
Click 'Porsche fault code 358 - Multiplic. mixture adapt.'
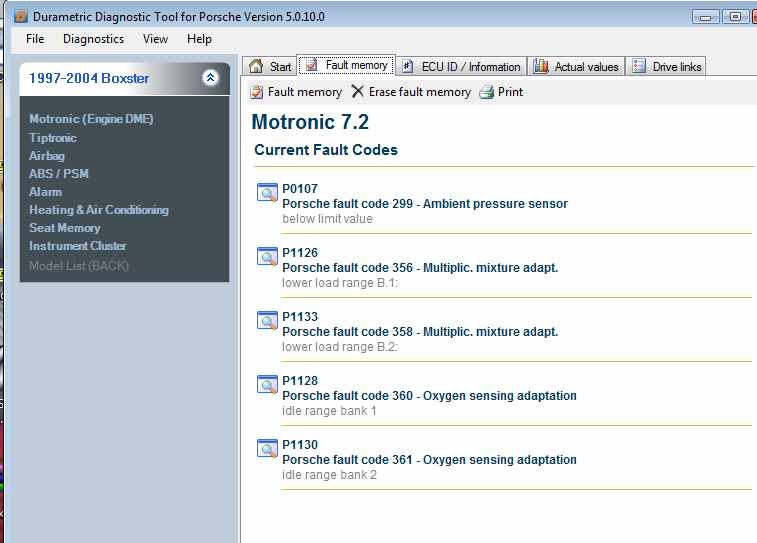(420, 332)
